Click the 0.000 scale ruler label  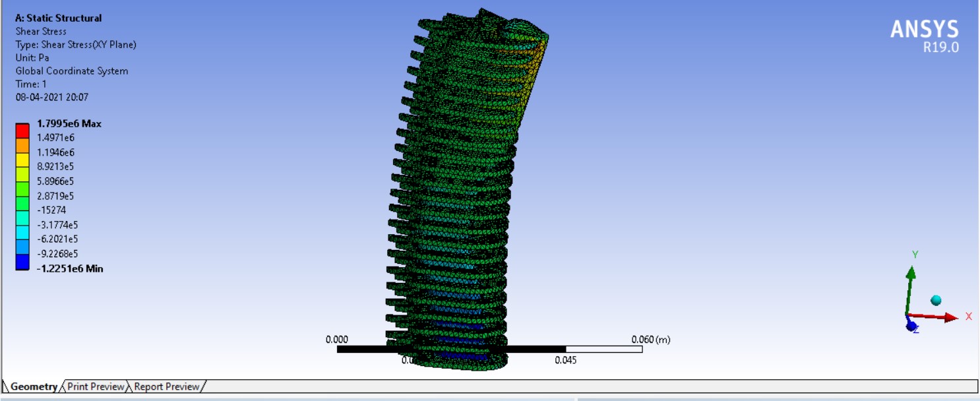[337, 340]
